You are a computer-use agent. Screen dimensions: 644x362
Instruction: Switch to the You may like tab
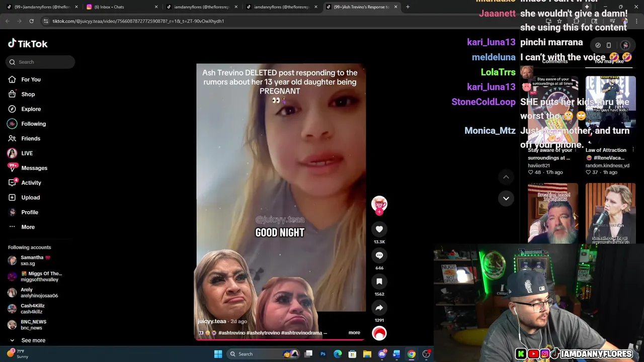(609, 61)
